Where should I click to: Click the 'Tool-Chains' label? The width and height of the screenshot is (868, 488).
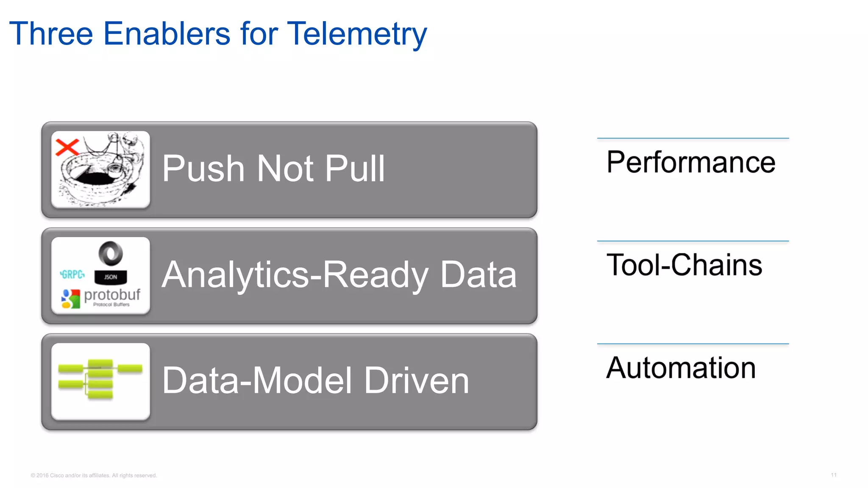(x=684, y=265)
